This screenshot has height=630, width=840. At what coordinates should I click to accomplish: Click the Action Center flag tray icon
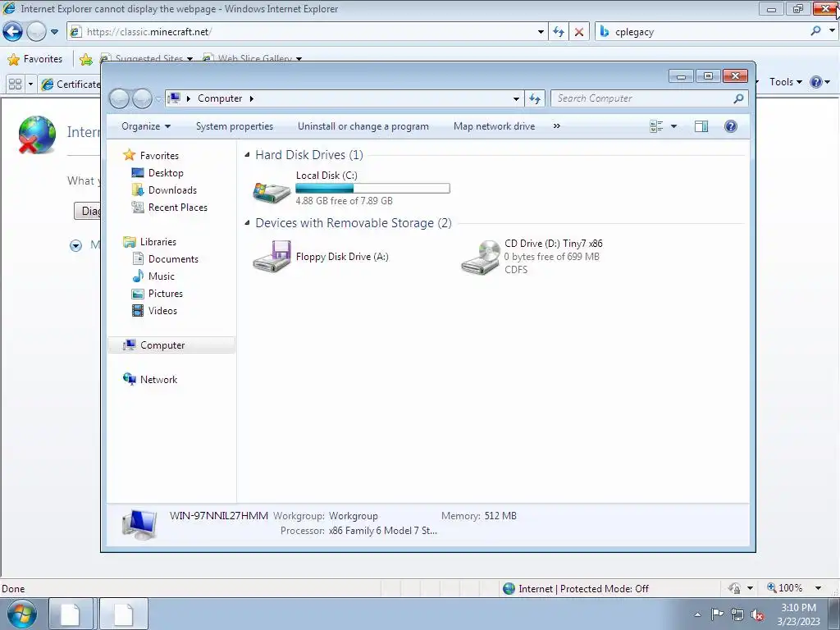(x=717, y=614)
